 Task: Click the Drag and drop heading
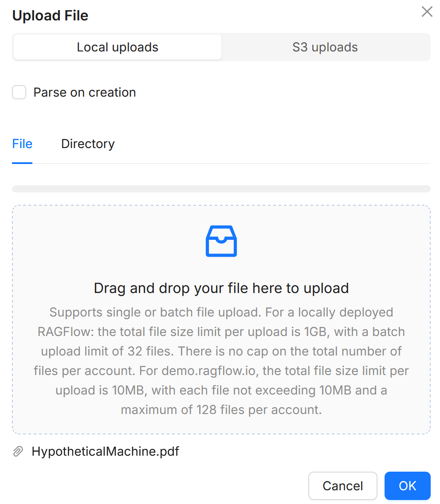coord(221,288)
